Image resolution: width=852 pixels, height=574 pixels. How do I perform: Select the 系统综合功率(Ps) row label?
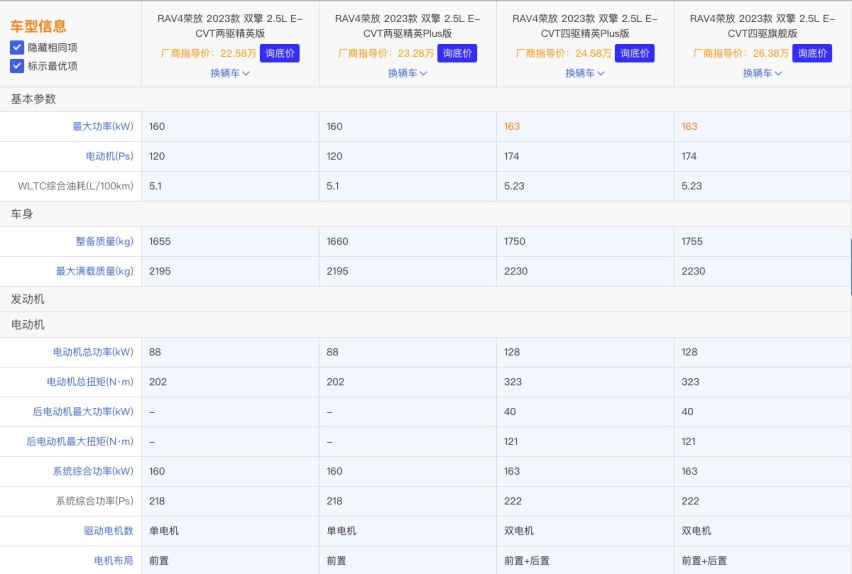(x=95, y=501)
